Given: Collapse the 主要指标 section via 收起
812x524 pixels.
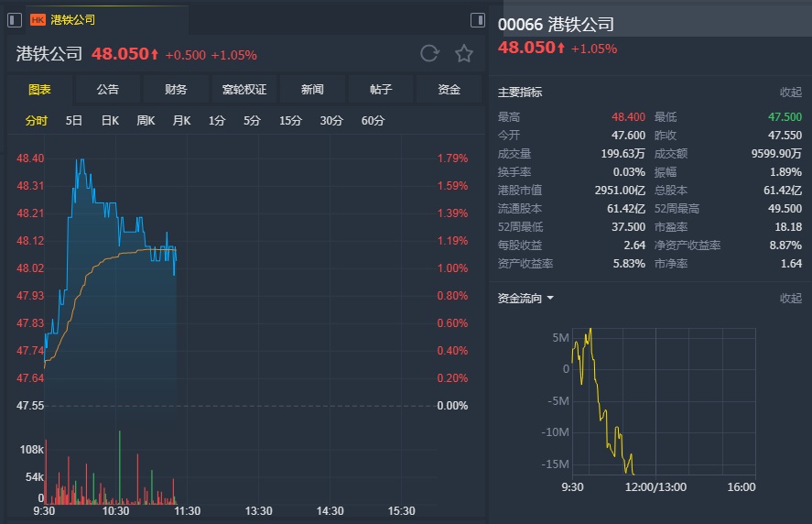Looking at the screenshot, I should [x=791, y=93].
